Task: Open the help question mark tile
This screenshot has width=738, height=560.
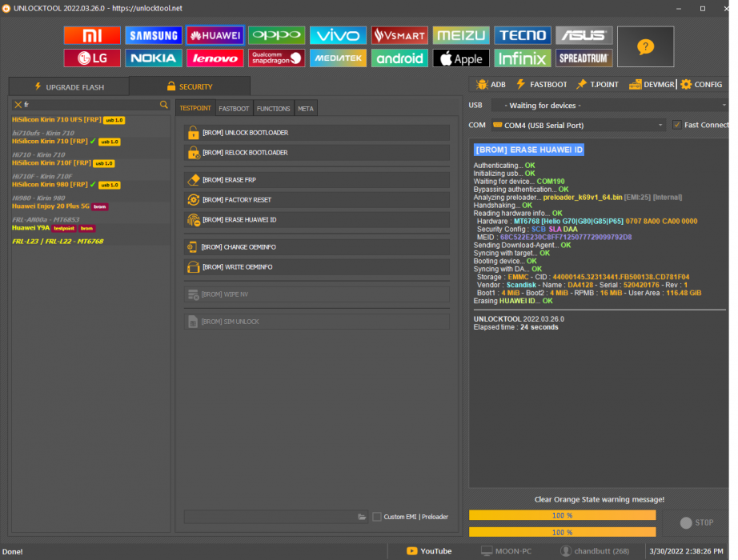Action: tap(645, 46)
